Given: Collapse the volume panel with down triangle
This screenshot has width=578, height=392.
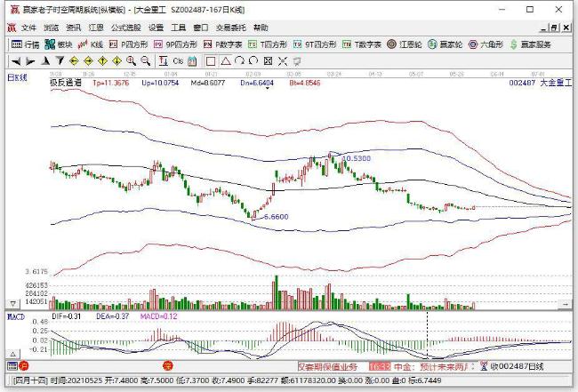Looking at the screenshot, I should [12, 304].
